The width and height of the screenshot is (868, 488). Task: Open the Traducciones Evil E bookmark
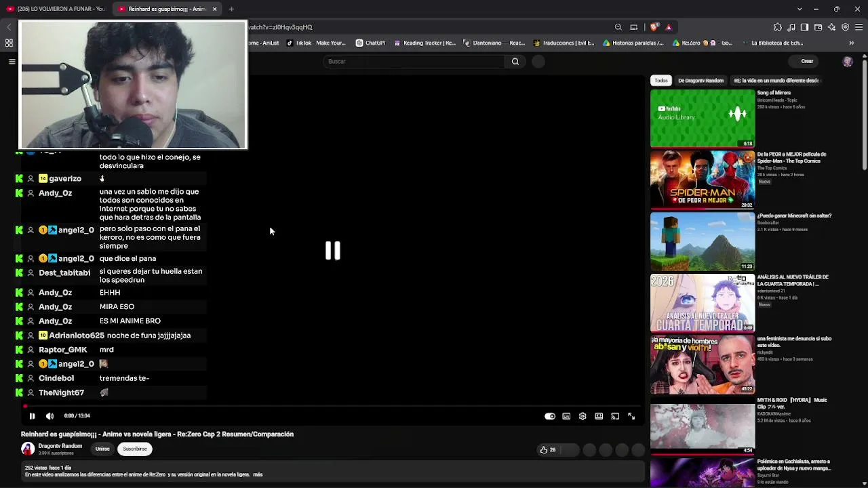564,43
